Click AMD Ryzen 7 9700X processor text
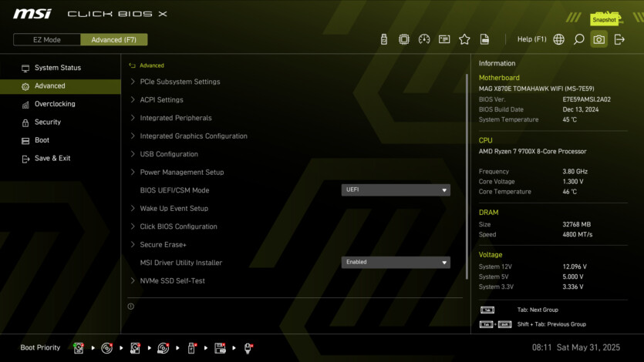The width and height of the screenshot is (644, 362). [532, 151]
